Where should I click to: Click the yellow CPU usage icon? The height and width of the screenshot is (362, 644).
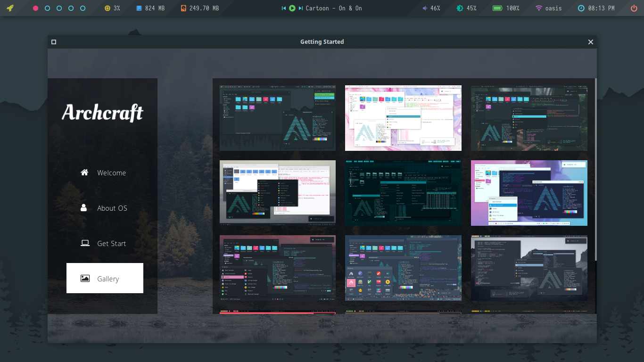[107, 8]
